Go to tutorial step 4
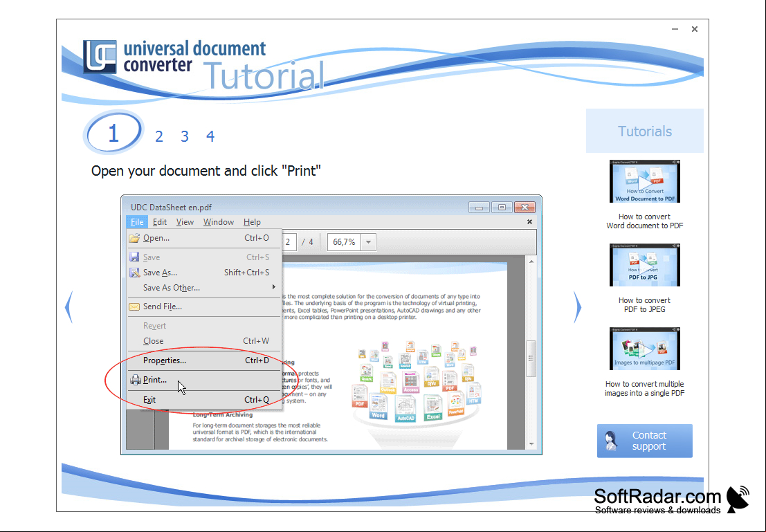Screen dimensions: 766x532 [x=210, y=136]
